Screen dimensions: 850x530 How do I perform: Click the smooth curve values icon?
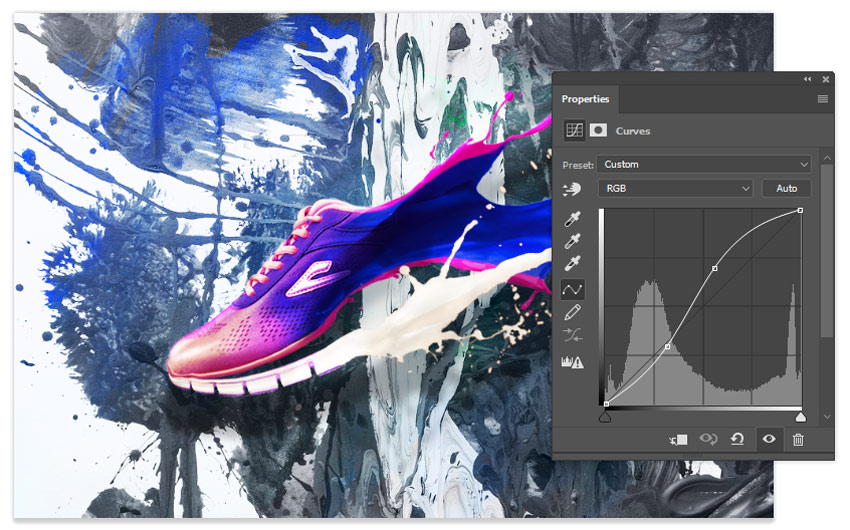[572, 335]
